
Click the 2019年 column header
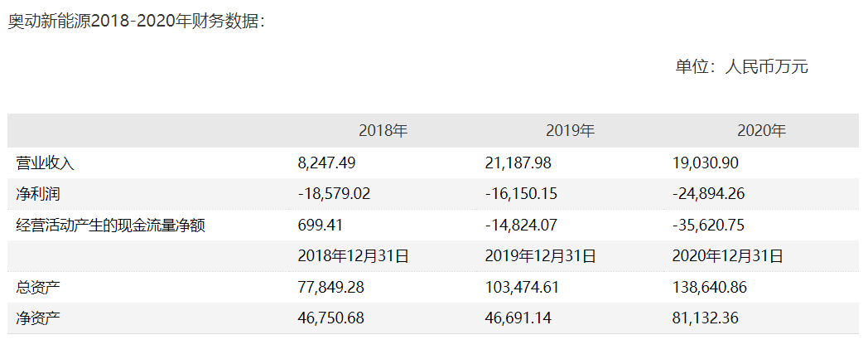[x=570, y=131]
